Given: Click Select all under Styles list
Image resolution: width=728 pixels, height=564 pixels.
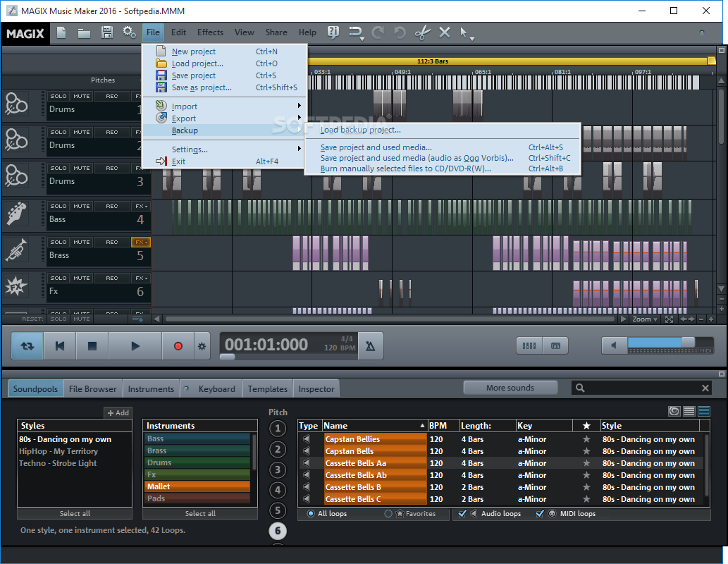Looking at the screenshot, I should [75, 513].
